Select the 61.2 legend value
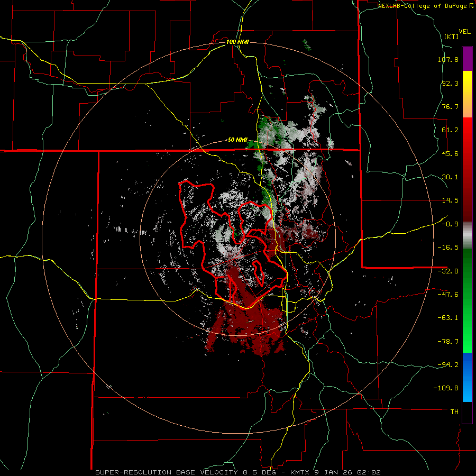Viewport: 476px width, 476px height. click(x=450, y=130)
